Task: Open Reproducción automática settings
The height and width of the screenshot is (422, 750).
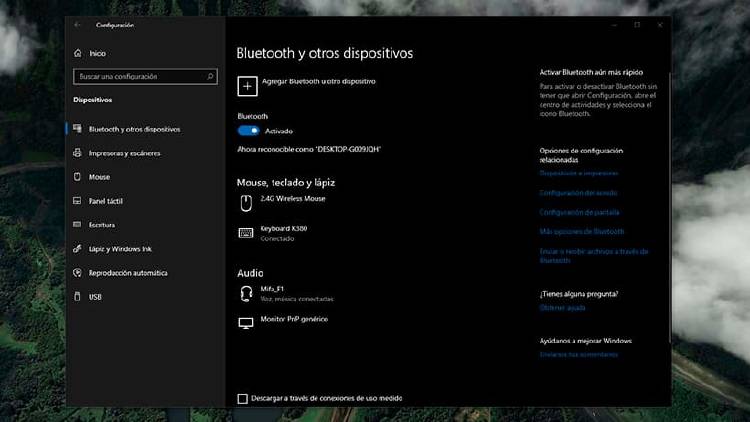Action: click(x=128, y=273)
